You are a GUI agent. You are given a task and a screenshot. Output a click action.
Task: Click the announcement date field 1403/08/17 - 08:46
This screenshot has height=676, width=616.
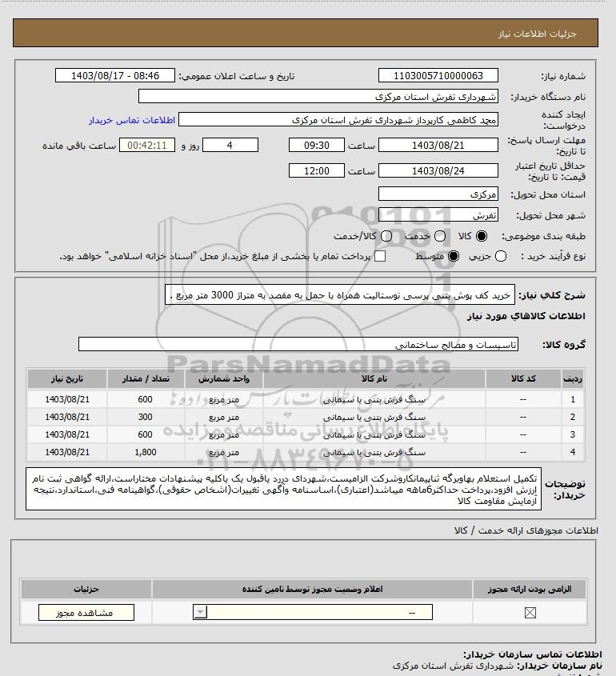pyautogui.click(x=115, y=75)
